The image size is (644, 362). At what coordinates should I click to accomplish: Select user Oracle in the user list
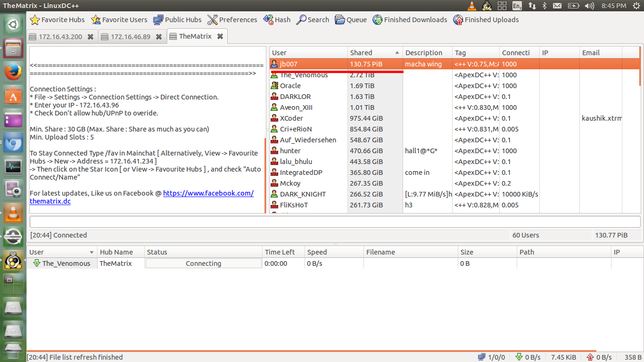(x=290, y=86)
